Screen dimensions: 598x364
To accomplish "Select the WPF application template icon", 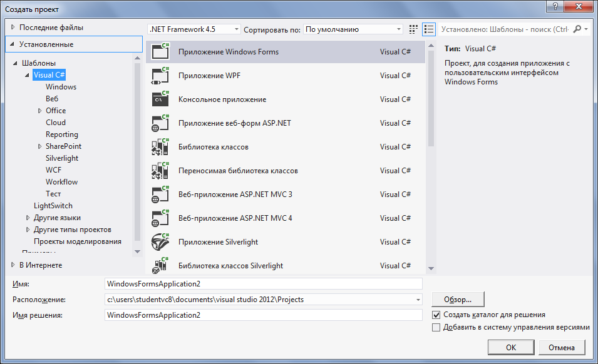I will [x=160, y=76].
